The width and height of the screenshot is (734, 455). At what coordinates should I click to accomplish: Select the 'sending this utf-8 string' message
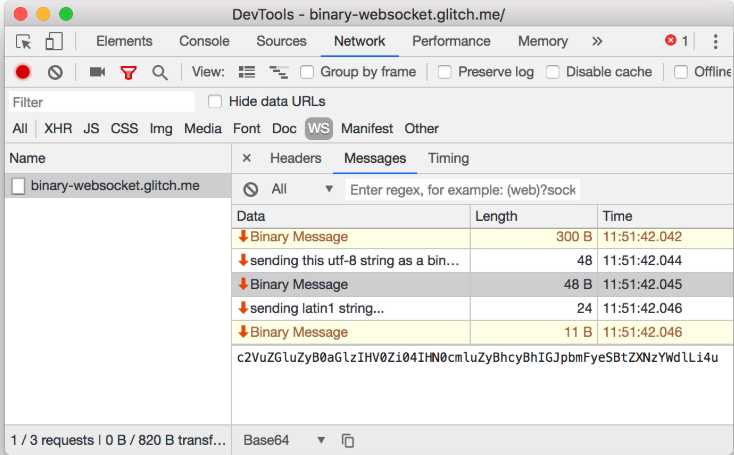[483, 261]
